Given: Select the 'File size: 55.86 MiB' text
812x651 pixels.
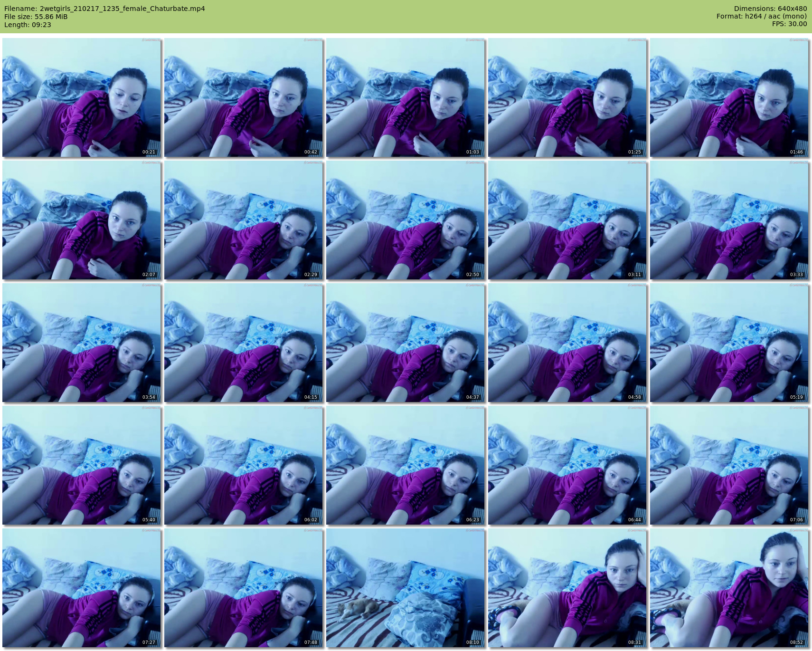Looking at the screenshot, I should 36,17.
